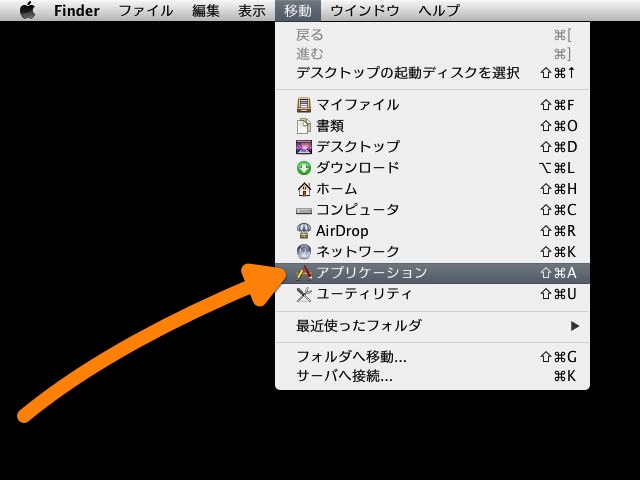Click the ホーム house icon
Image resolution: width=640 pixels, height=480 pixels.
pyautogui.click(x=304, y=189)
